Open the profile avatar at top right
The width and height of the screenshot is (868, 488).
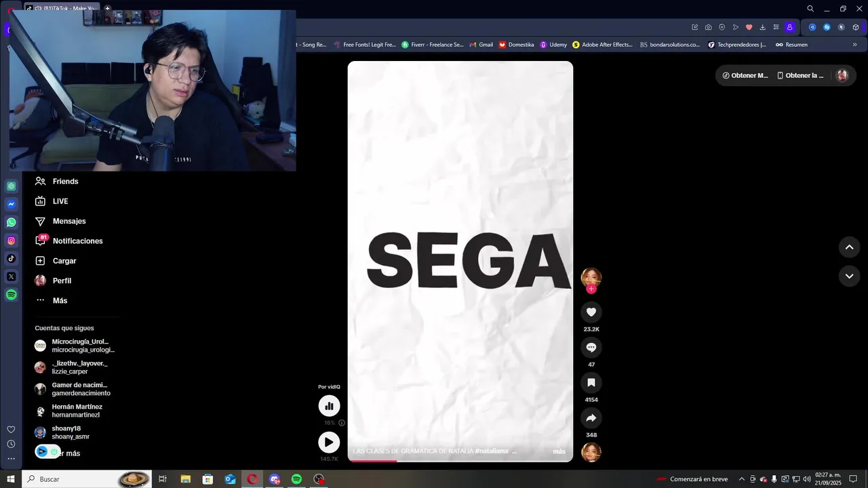[842, 75]
